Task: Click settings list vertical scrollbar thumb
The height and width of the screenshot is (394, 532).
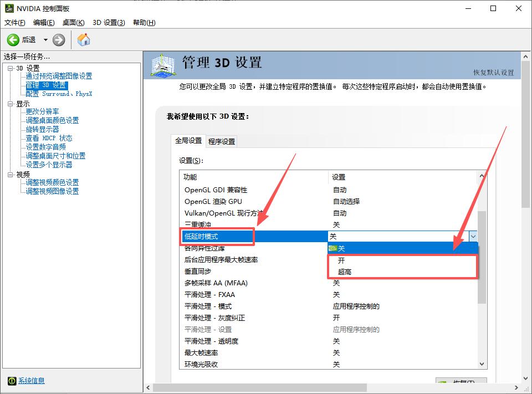Action: click(482, 257)
